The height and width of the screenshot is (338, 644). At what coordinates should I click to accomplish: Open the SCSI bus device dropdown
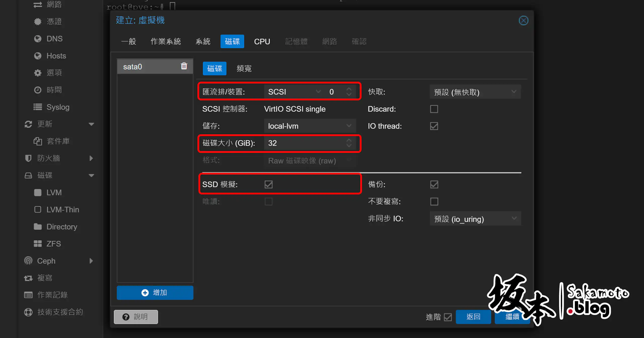pyautogui.click(x=318, y=92)
